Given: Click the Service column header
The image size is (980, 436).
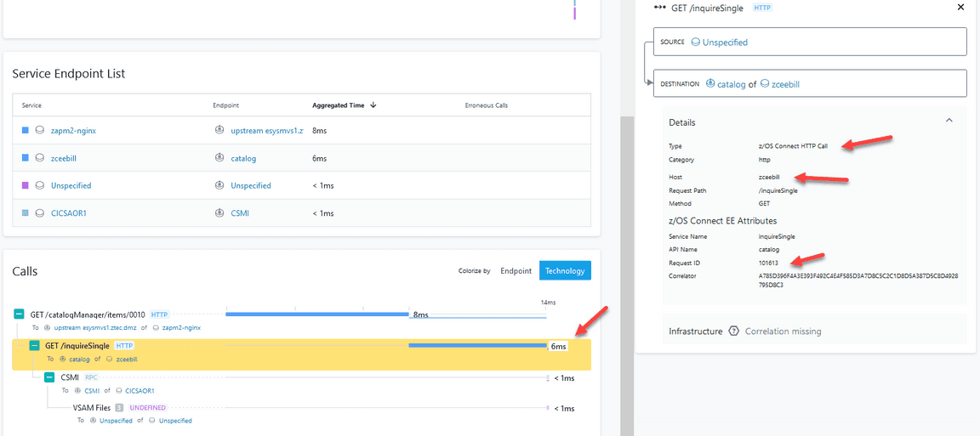Looking at the screenshot, I should (x=31, y=105).
